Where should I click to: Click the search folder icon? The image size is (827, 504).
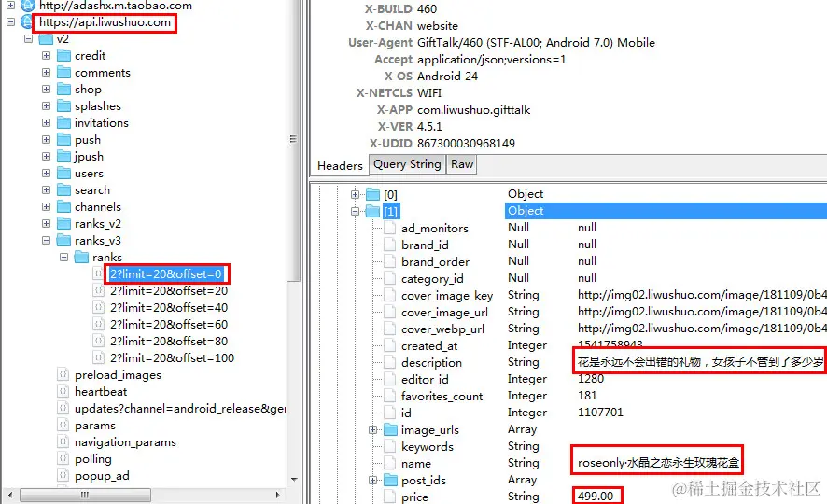pos(63,189)
